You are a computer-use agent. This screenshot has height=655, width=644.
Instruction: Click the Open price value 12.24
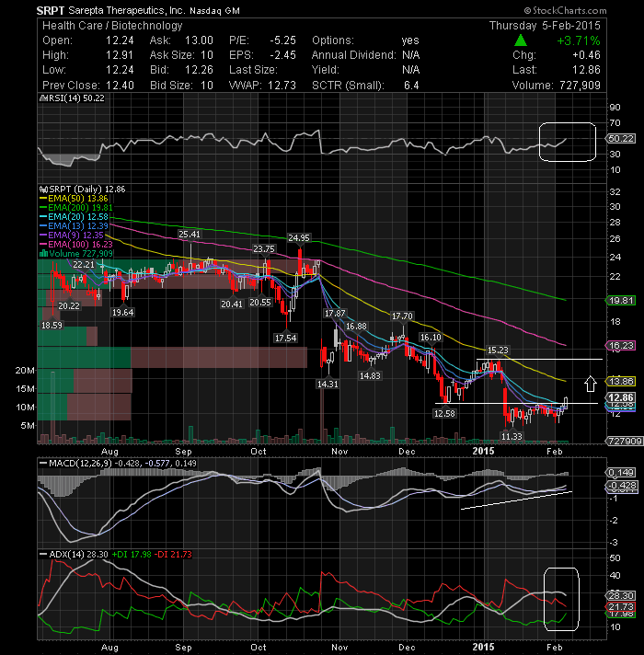pyautogui.click(x=120, y=40)
